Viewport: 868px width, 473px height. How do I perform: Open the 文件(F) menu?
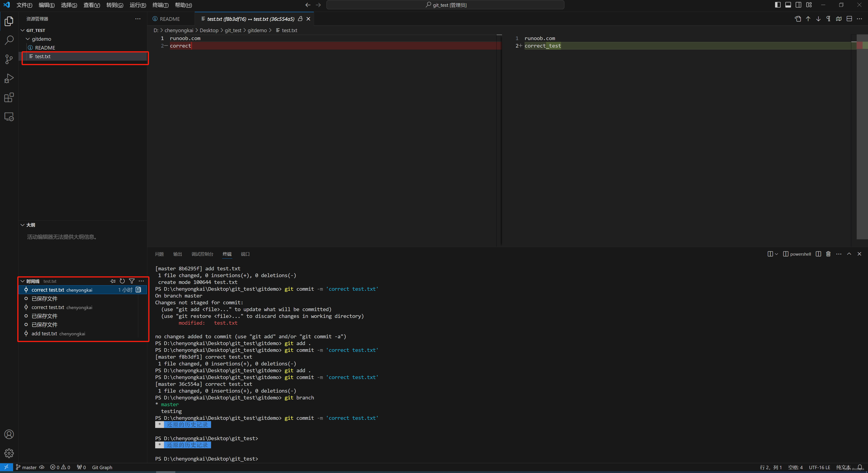tap(24, 5)
